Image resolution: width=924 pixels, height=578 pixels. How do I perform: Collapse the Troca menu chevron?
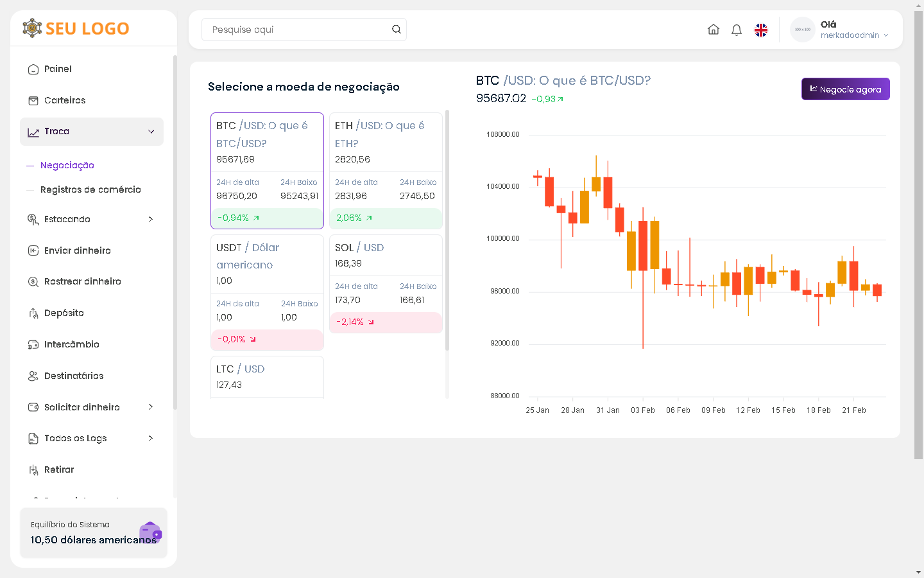pyautogui.click(x=151, y=132)
